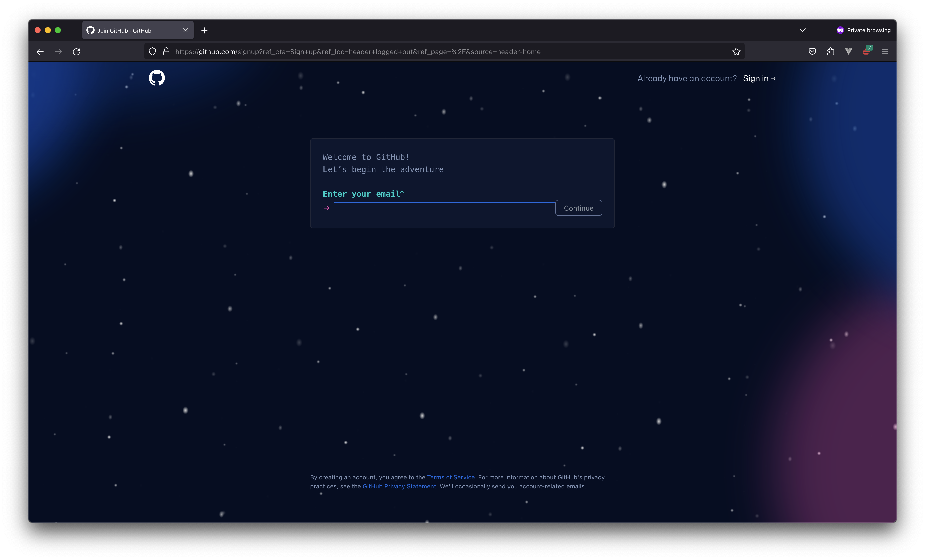The image size is (925, 560).
Task: Close the Join GitHub tab
Action: 186,30
